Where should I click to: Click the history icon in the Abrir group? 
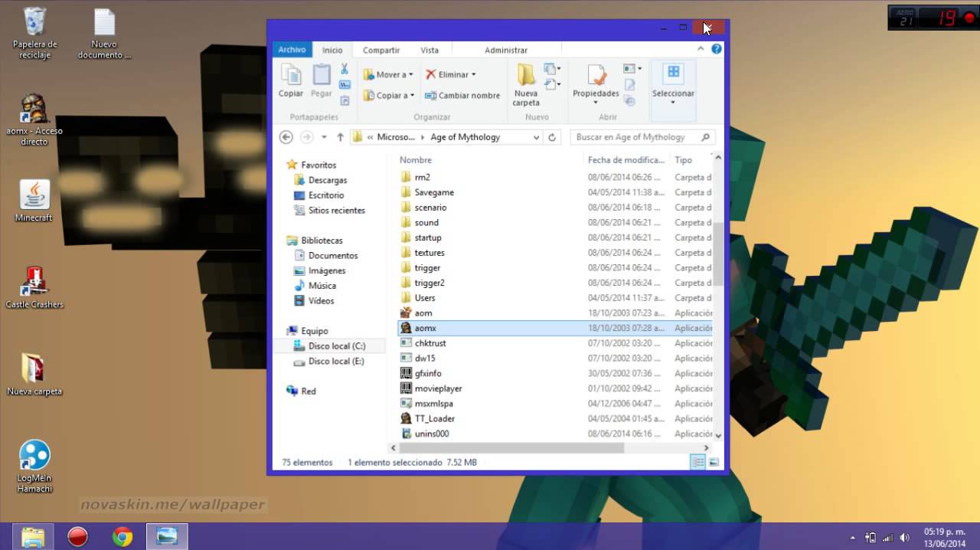point(629,100)
